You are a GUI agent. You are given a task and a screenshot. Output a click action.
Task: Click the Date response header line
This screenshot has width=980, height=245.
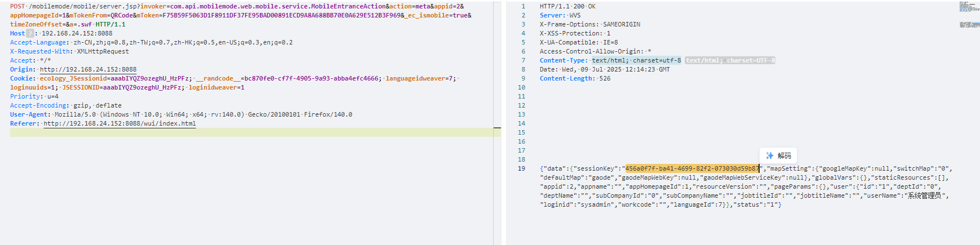[x=605, y=69]
